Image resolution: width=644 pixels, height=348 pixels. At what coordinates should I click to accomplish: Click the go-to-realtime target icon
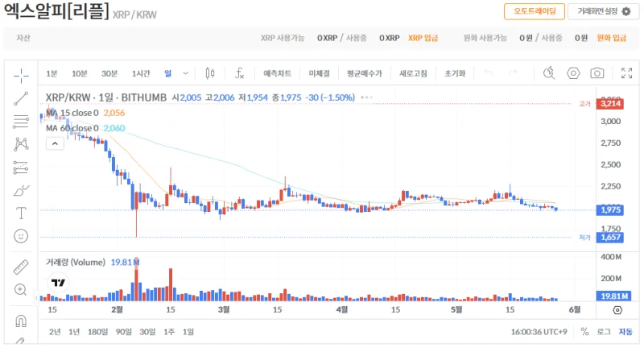pyautogui.click(x=617, y=310)
